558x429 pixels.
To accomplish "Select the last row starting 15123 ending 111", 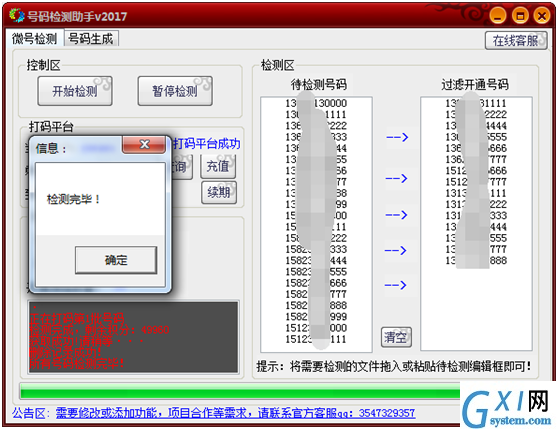I will coord(316,339).
